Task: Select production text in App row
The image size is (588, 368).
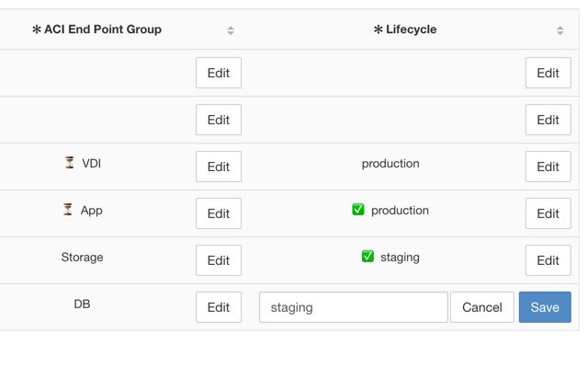Action: (x=401, y=211)
